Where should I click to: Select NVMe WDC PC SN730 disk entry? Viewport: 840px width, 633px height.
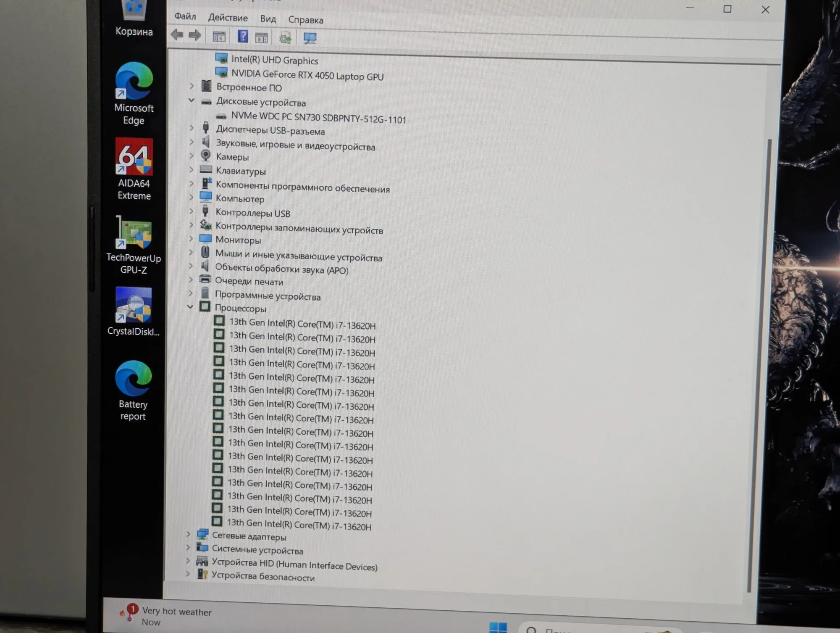pyautogui.click(x=311, y=117)
